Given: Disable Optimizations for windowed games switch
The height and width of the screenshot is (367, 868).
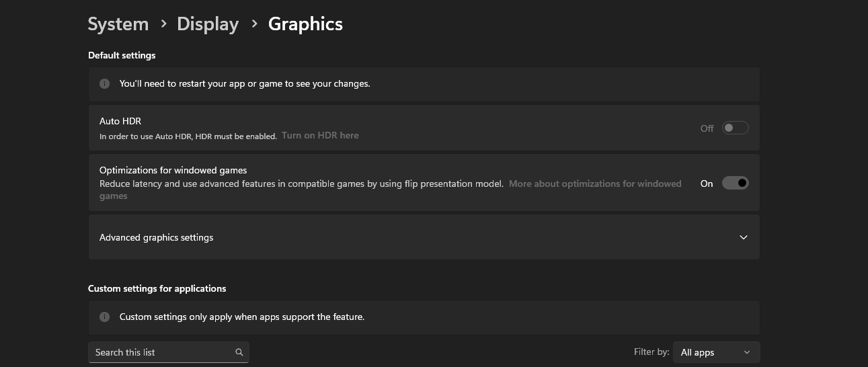Looking at the screenshot, I should tap(735, 183).
